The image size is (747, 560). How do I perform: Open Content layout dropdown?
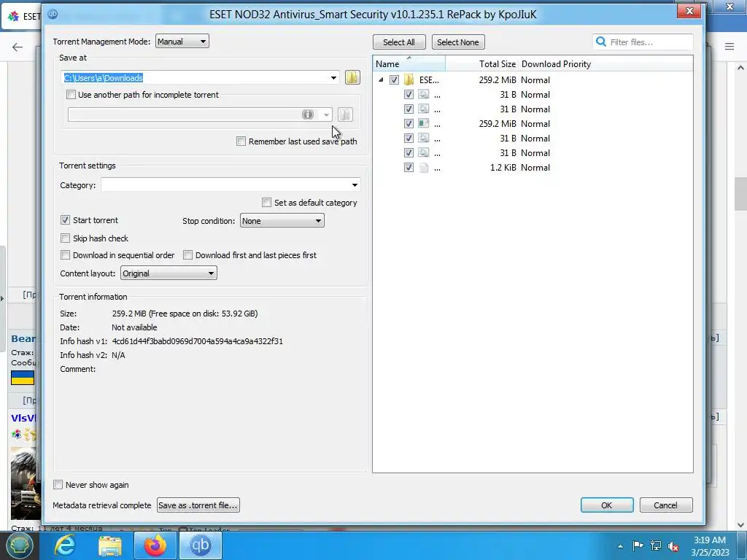(169, 273)
